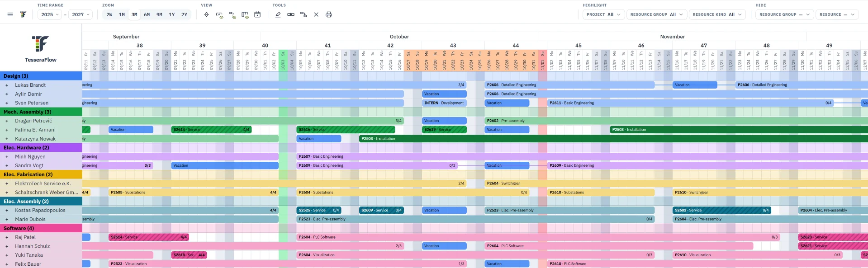868x268 pixels.
Task: Expand the Katarzyna Nowak row
Action: pyautogui.click(x=7, y=139)
